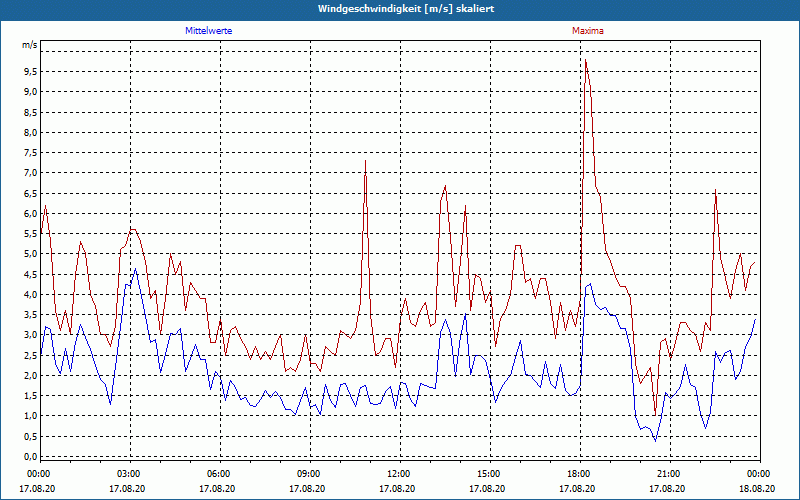Click the '15:00' time label
Image resolution: width=800 pixels, height=500 pixels.
click(488, 474)
